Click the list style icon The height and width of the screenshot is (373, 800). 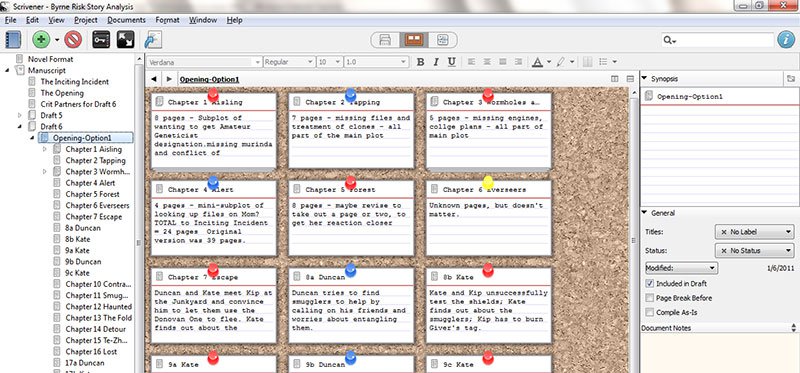coord(603,62)
